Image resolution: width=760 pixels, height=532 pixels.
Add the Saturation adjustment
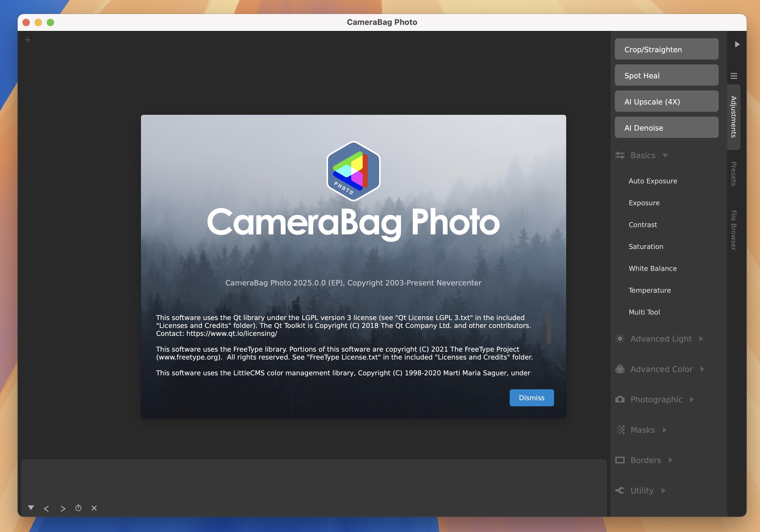click(646, 247)
